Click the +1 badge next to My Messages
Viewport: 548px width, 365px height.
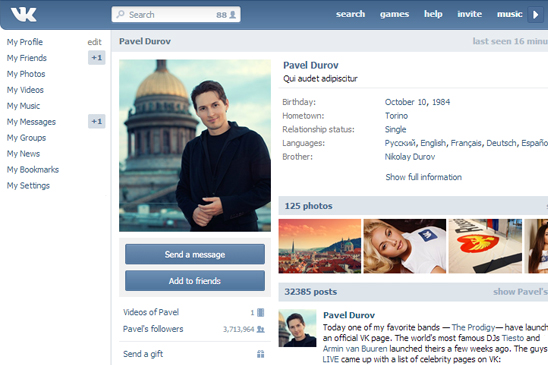(96, 121)
